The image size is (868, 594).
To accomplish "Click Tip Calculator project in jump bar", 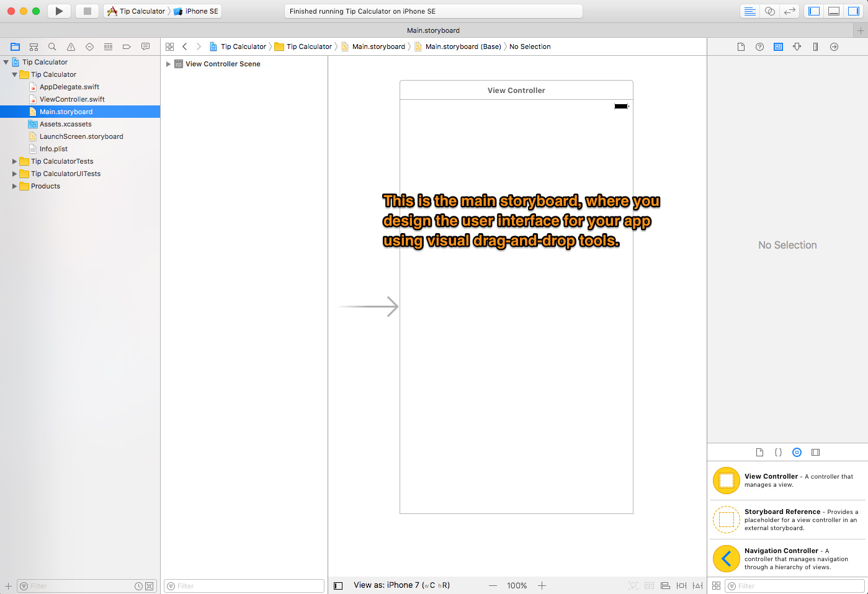I will (x=238, y=47).
